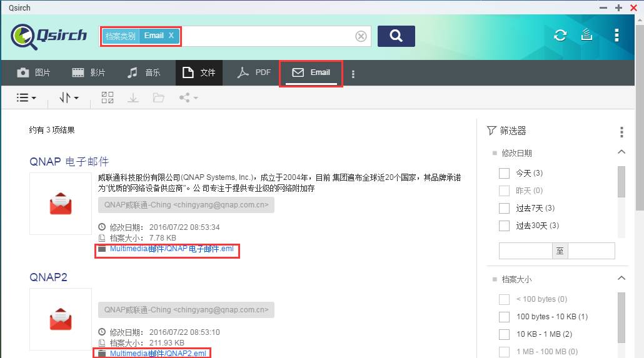Click the Qsirch logo
644x358 pixels.
click(x=49, y=36)
